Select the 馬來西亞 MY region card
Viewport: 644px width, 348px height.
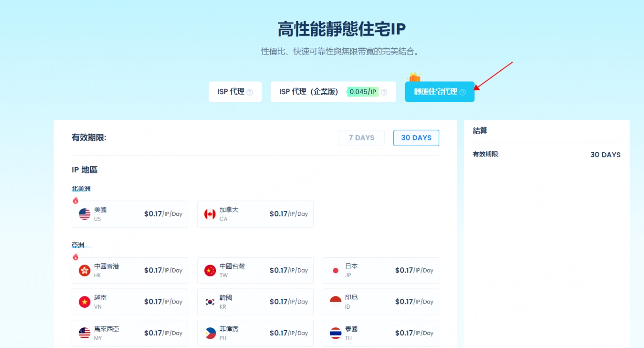point(130,333)
